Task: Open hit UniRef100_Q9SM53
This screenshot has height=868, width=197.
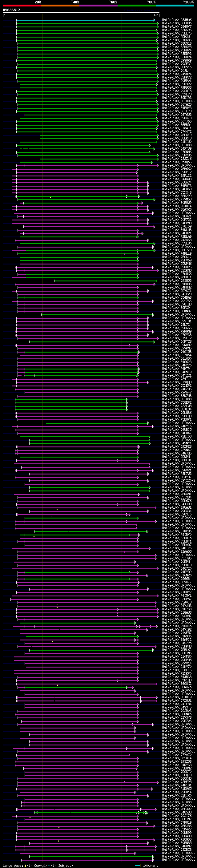Action: (x=177, y=281)
